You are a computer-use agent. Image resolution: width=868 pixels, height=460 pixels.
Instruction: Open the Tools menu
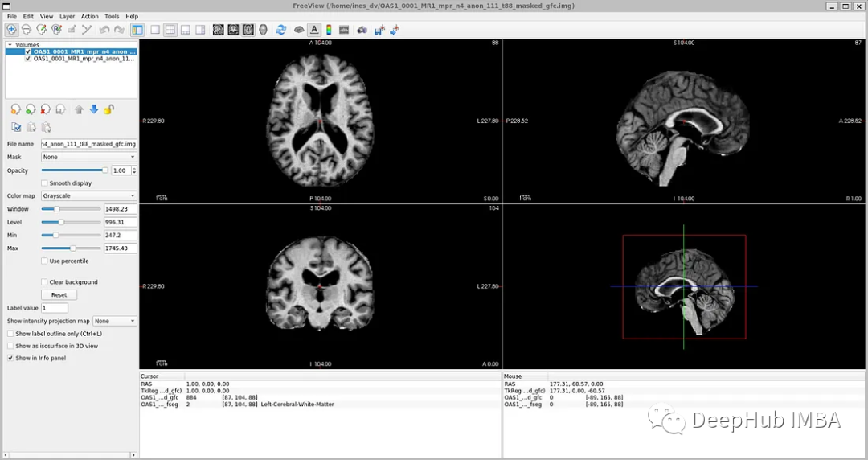click(112, 16)
